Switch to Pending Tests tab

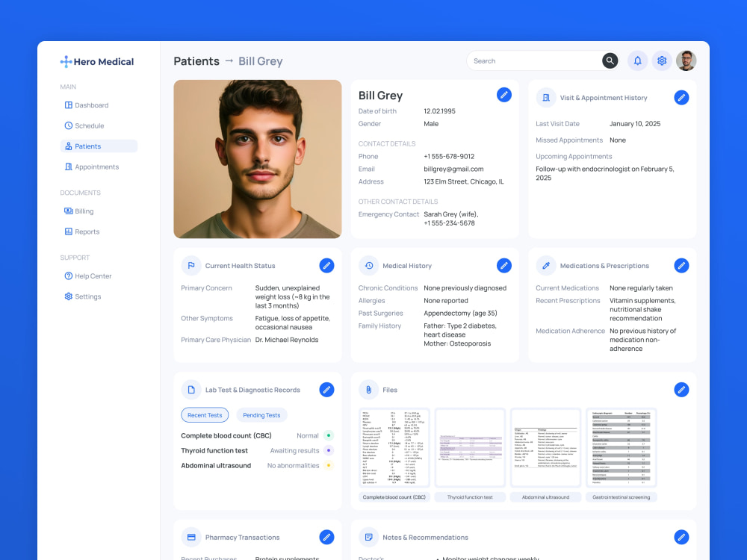(x=261, y=415)
